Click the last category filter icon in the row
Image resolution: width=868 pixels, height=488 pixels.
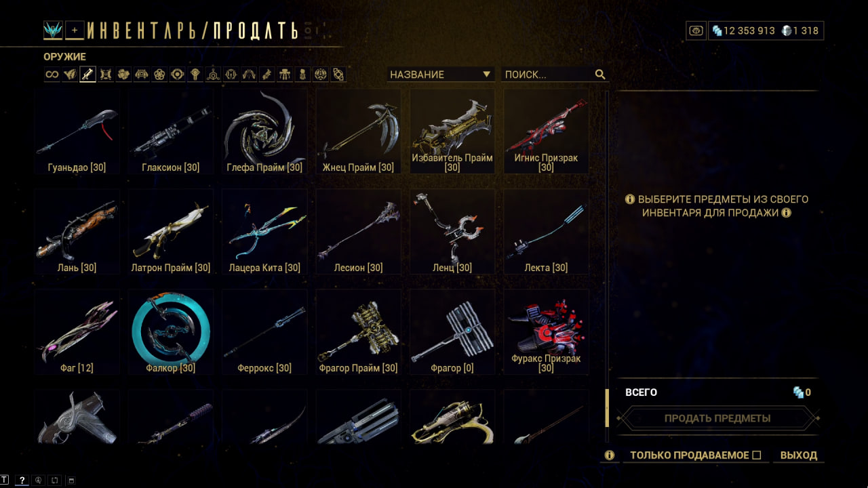pos(338,75)
